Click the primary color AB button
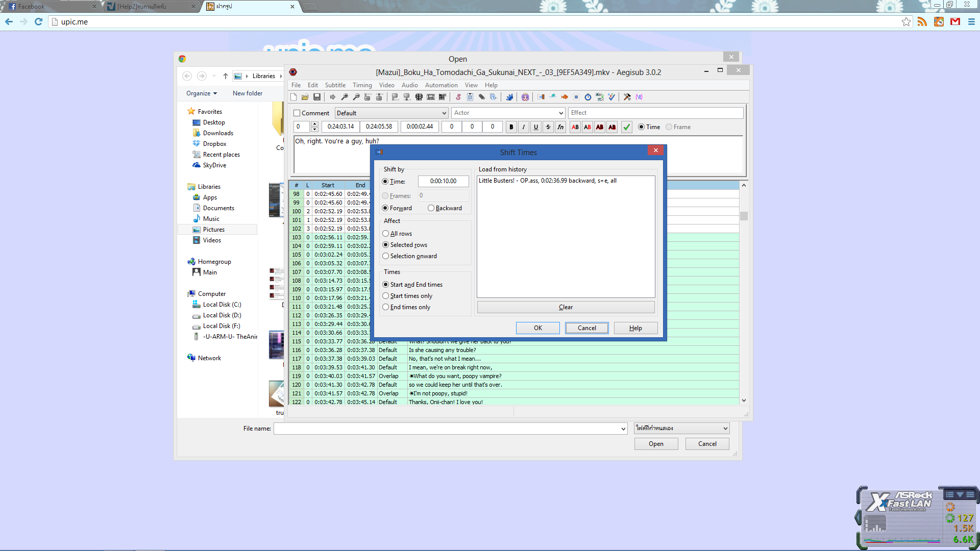 (x=575, y=127)
